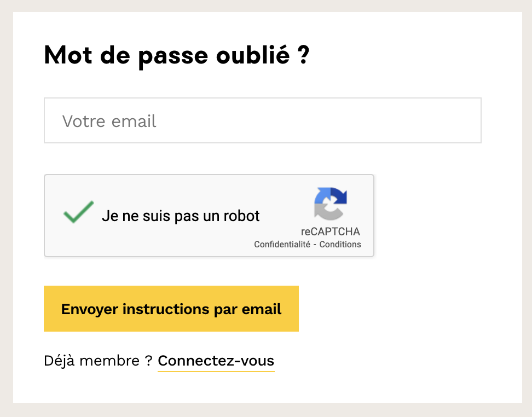This screenshot has width=532, height=417.
Task: Click the green reCAPTCHA checkmark
Action: (78, 212)
